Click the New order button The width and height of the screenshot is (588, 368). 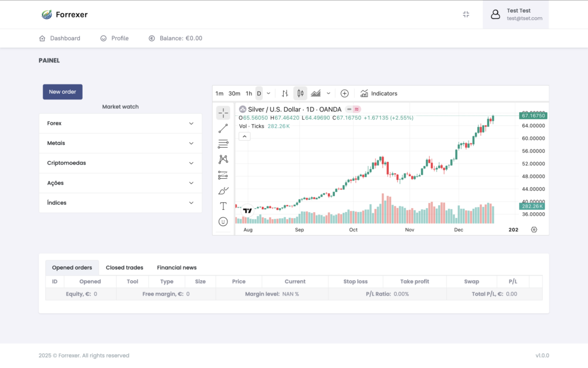[63, 92]
